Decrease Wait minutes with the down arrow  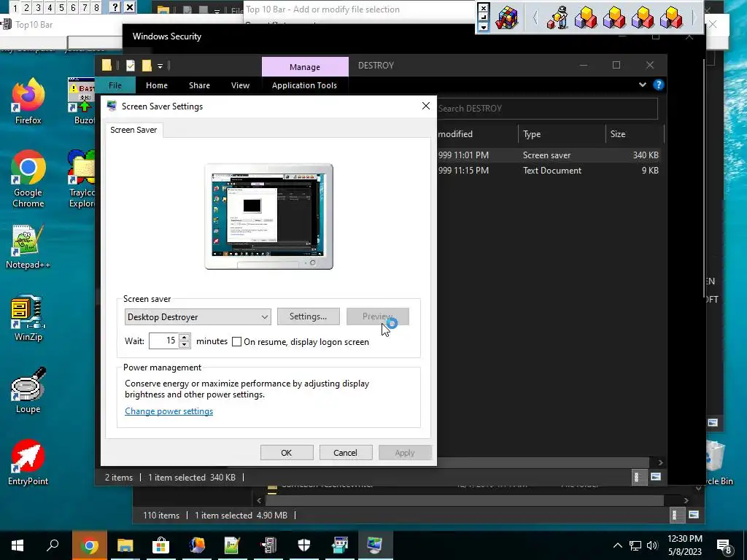point(185,345)
